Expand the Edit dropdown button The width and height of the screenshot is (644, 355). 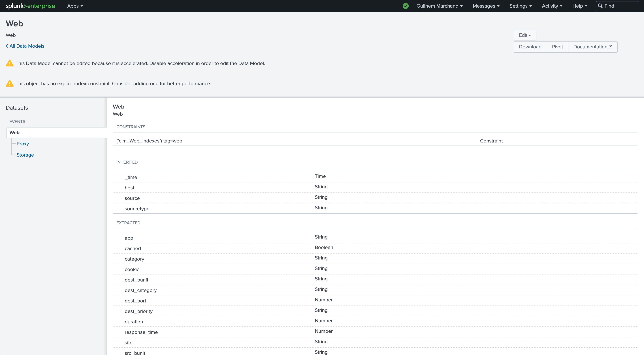pos(525,35)
